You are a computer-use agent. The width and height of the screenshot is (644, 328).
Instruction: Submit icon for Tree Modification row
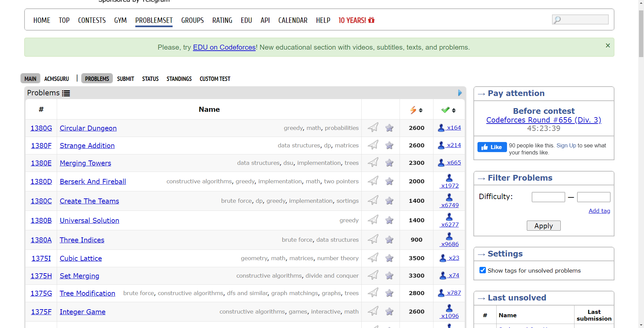373,293
